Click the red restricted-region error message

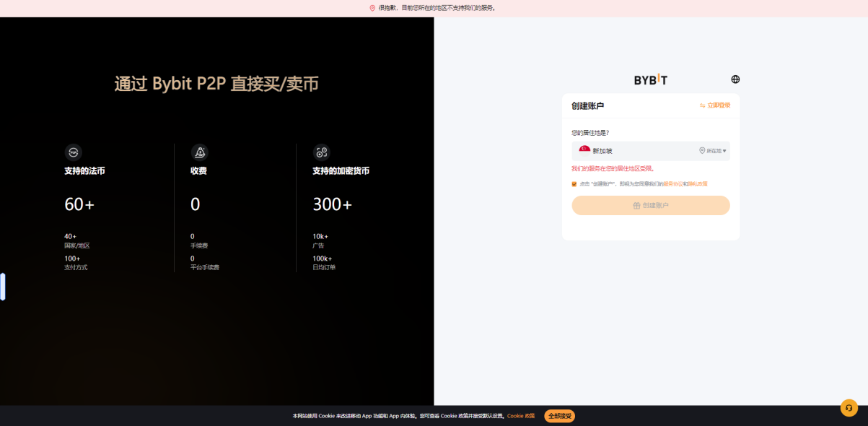point(613,168)
